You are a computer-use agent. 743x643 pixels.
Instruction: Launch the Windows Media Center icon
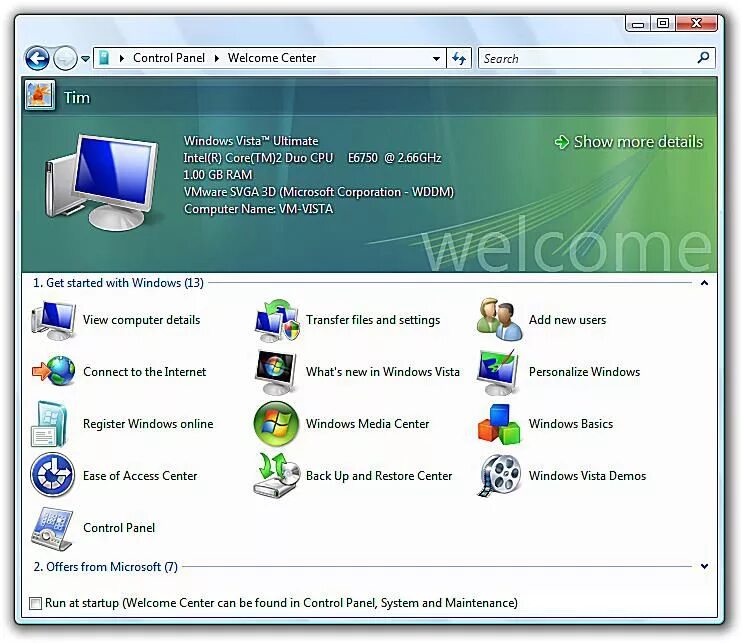[276, 424]
